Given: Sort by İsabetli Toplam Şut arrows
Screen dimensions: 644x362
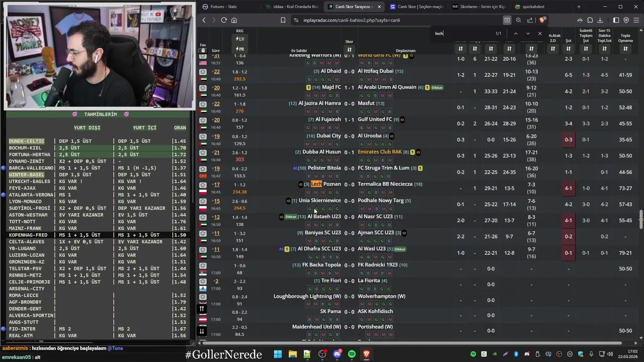Looking at the screenshot, I should tap(586, 49).
